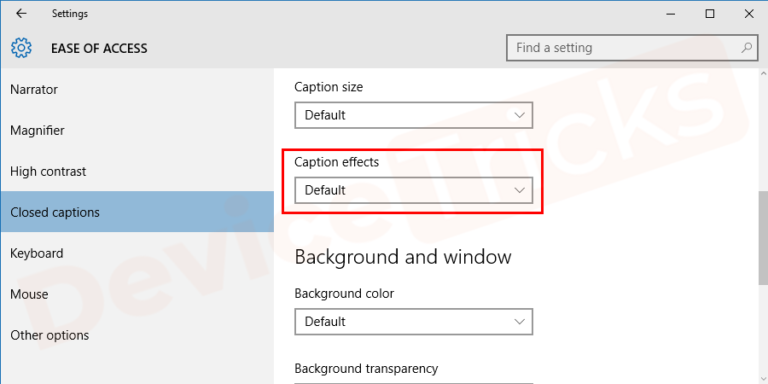
Task: Maximize the Settings window
Action: click(710, 14)
